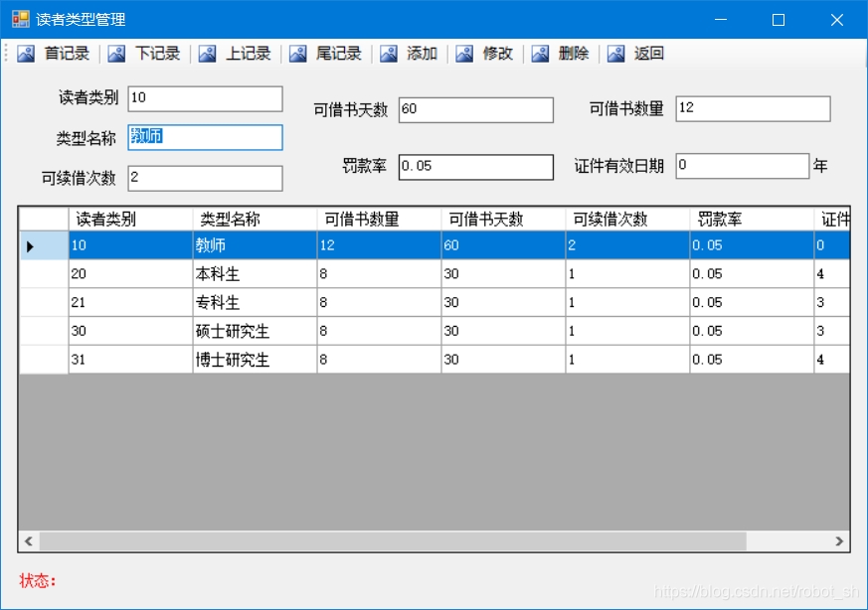Click in the 读者类别 input field
The height and width of the screenshot is (610, 868).
pyautogui.click(x=206, y=98)
